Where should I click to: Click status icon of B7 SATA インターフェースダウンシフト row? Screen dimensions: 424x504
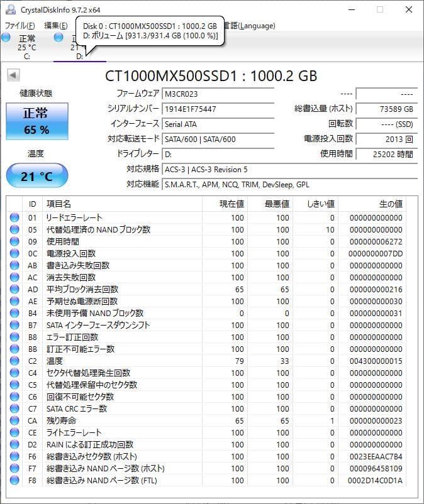pyautogui.click(x=14, y=325)
